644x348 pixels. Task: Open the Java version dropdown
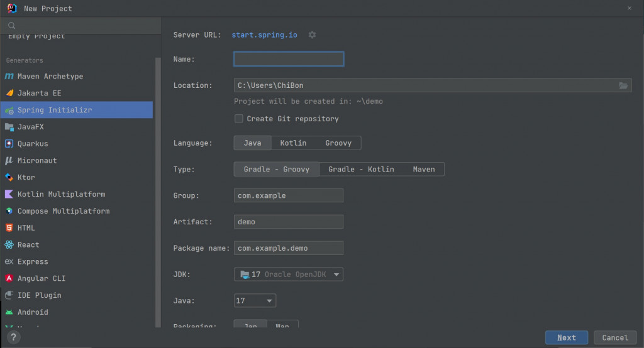click(255, 300)
